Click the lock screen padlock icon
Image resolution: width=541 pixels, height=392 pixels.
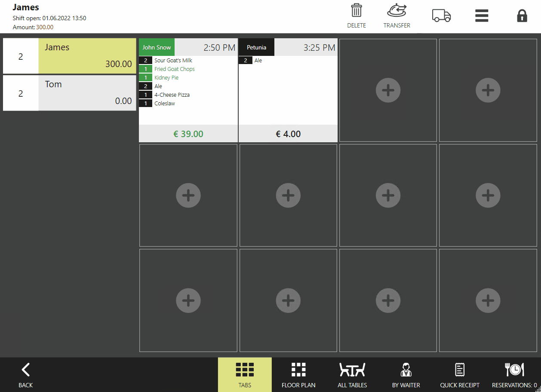[522, 16]
